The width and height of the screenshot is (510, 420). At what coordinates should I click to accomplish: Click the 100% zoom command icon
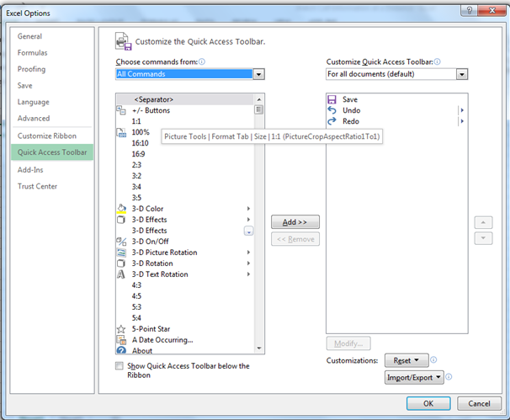pyautogui.click(x=121, y=132)
